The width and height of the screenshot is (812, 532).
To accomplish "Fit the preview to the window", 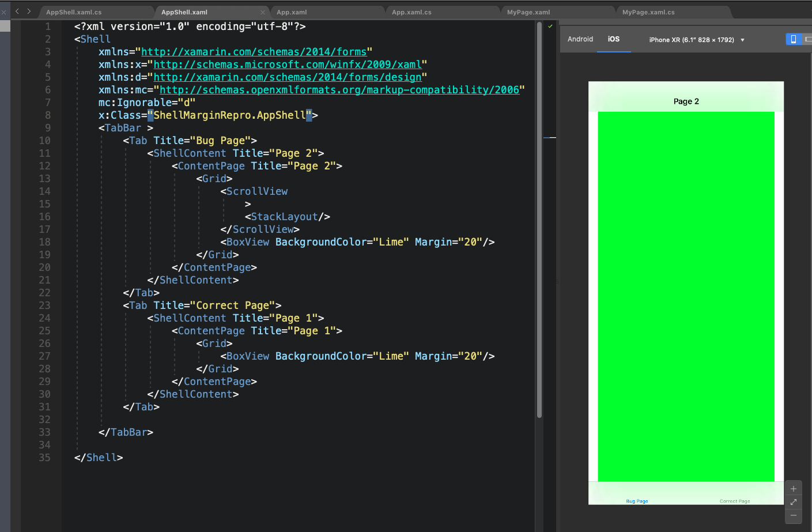I will (x=794, y=502).
